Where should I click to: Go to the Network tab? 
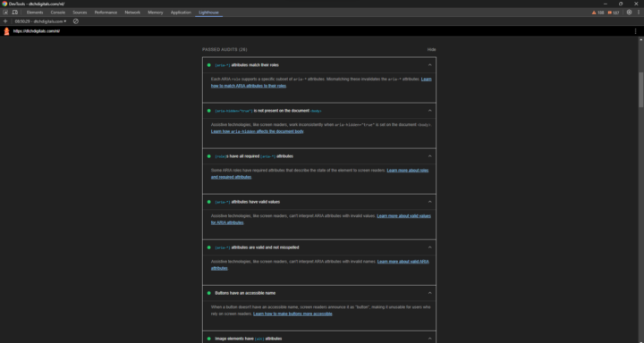click(x=132, y=13)
